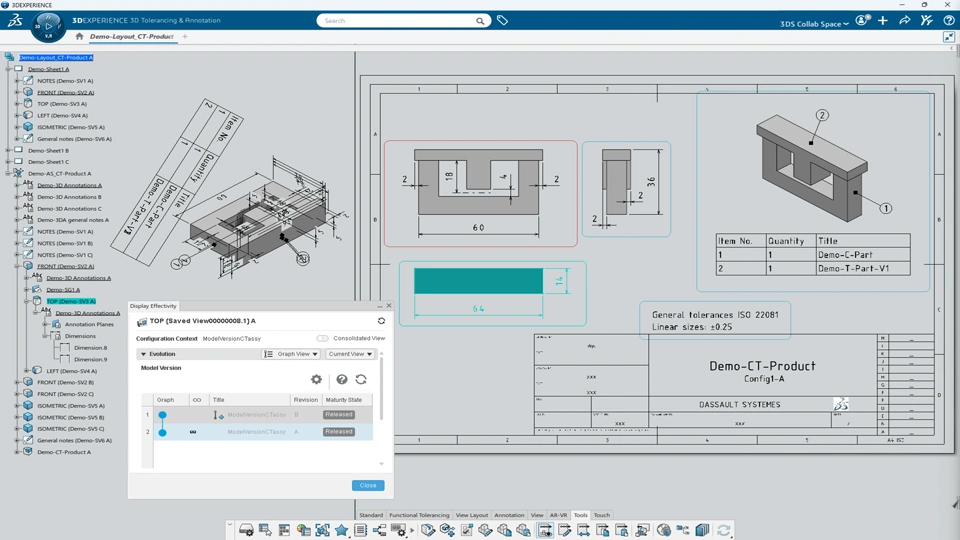Click the Revision column header
This screenshot has width=960, height=540.
306,400
